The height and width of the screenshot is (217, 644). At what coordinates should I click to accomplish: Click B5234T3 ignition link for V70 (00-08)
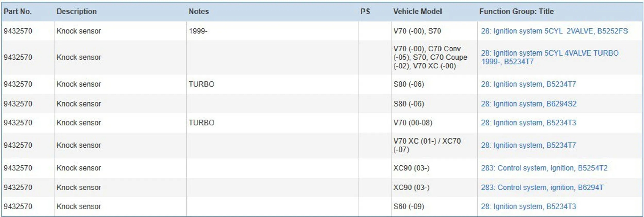click(528, 123)
